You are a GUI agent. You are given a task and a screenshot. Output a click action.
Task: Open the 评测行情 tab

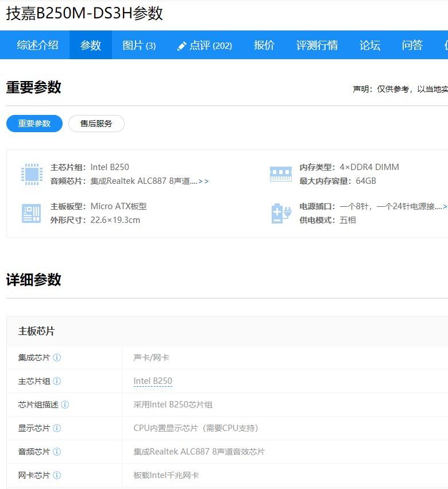click(317, 45)
